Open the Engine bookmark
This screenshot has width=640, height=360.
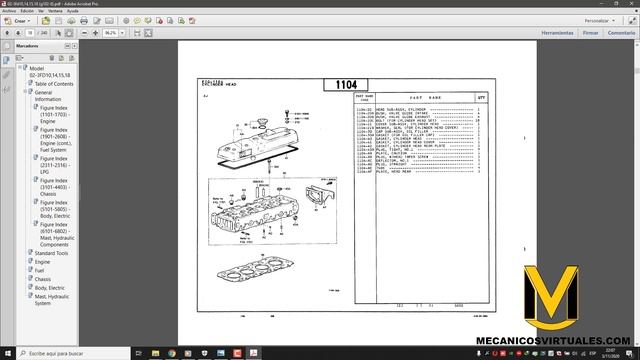point(42,262)
